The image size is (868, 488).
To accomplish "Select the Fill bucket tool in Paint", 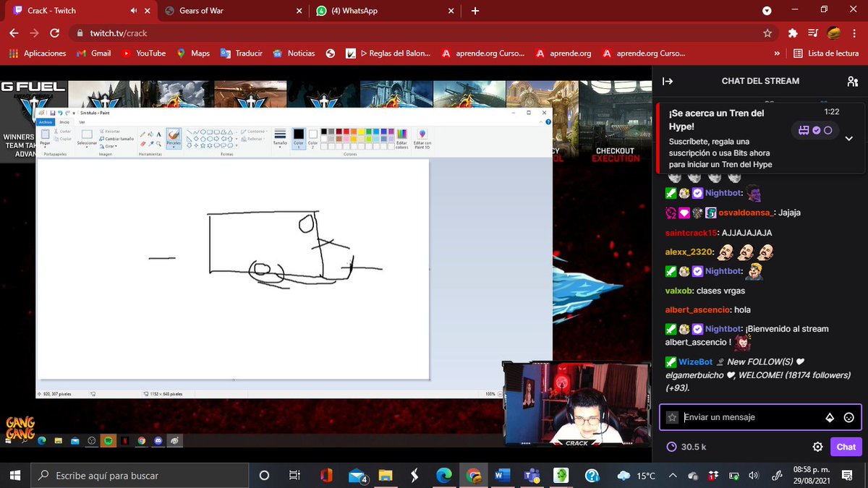I will click(150, 134).
